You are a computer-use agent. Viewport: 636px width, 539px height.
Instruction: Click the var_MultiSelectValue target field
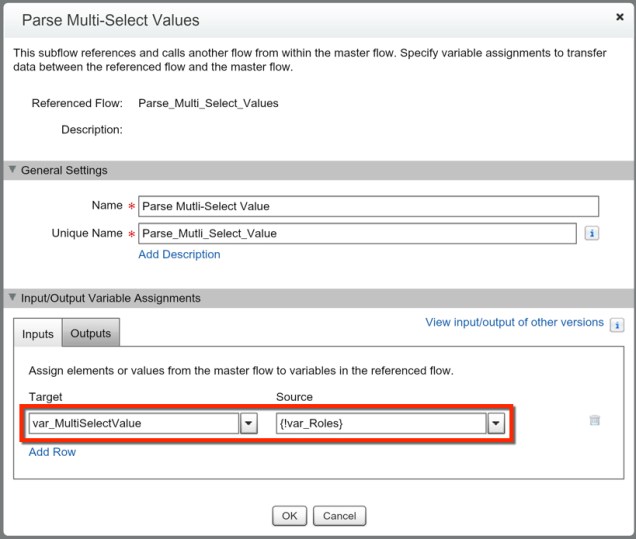(132, 423)
